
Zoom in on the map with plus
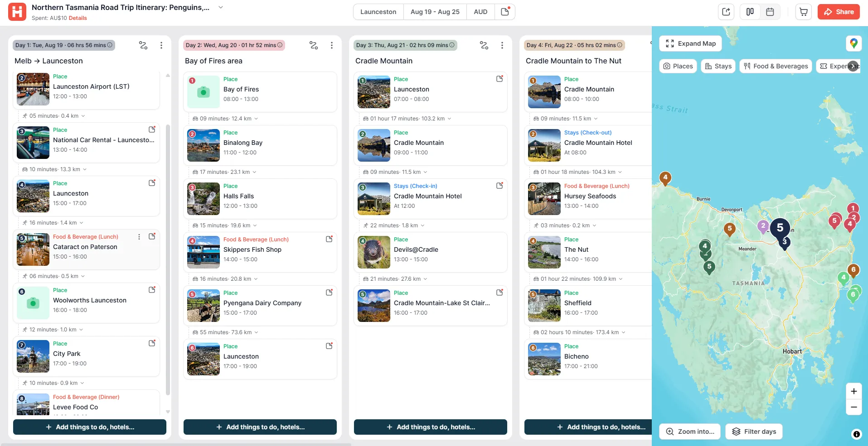point(853,391)
